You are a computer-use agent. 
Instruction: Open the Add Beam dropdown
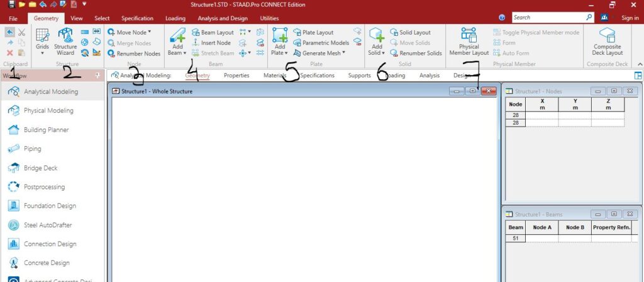point(177,42)
